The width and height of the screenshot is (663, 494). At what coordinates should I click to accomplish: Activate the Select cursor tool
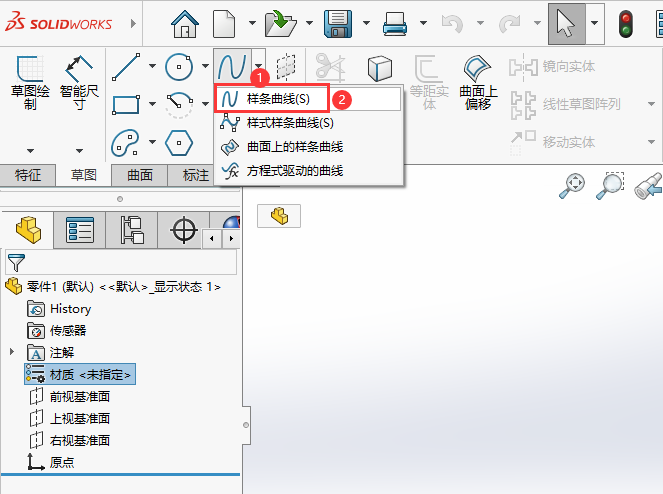[567, 24]
